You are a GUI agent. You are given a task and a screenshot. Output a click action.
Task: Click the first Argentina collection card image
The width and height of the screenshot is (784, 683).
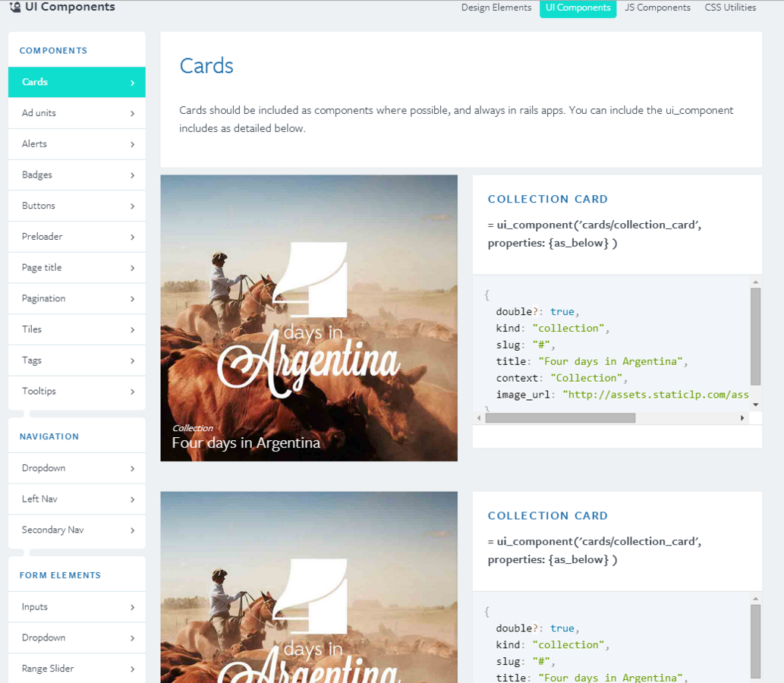pyautogui.click(x=309, y=318)
